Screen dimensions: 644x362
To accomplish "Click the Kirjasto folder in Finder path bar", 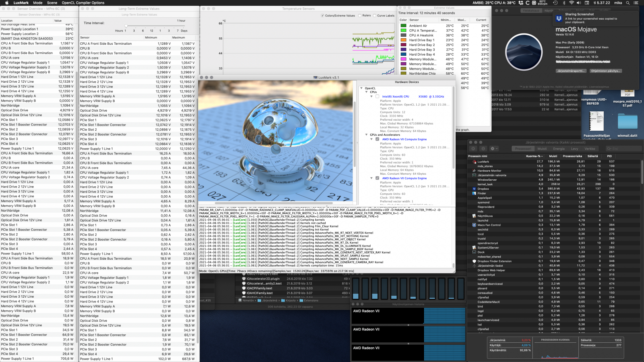I will pos(288,301).
